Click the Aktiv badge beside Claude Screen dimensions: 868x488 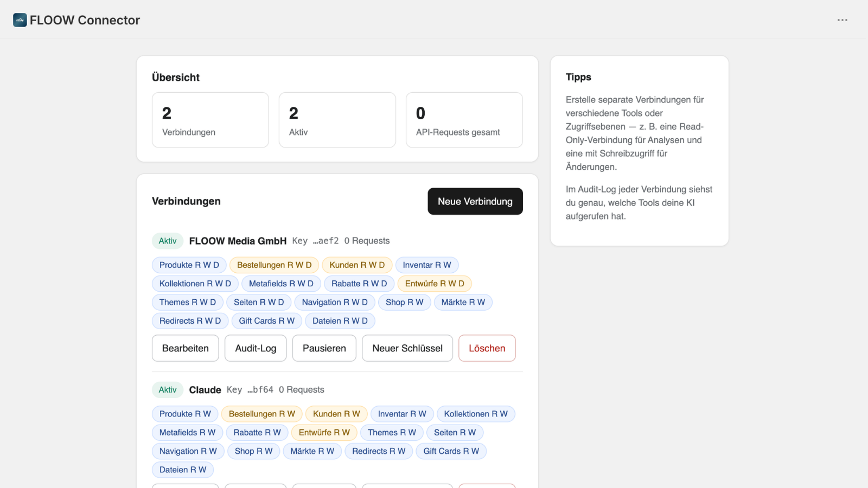[x=168, y=390]
